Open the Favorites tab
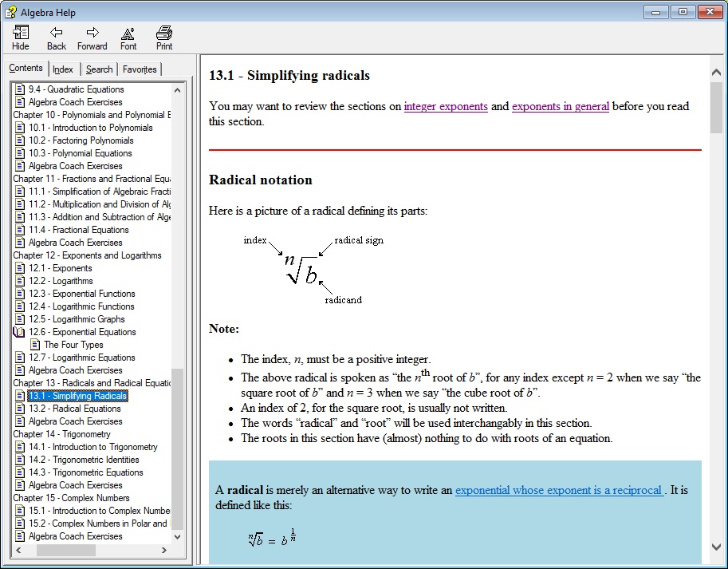The width and height of the screenshot is (728, 569). [140, 69]
